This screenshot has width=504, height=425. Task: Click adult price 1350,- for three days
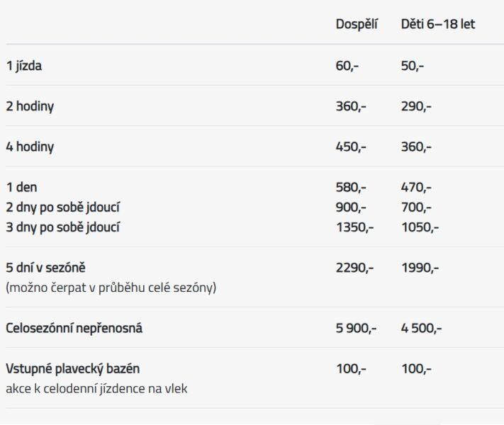tap(354, 227)
